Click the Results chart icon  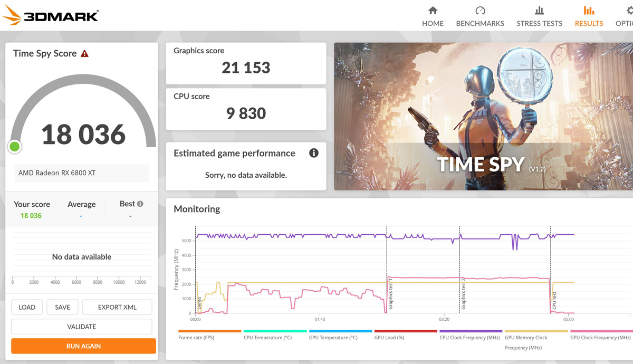coord(589,11)
